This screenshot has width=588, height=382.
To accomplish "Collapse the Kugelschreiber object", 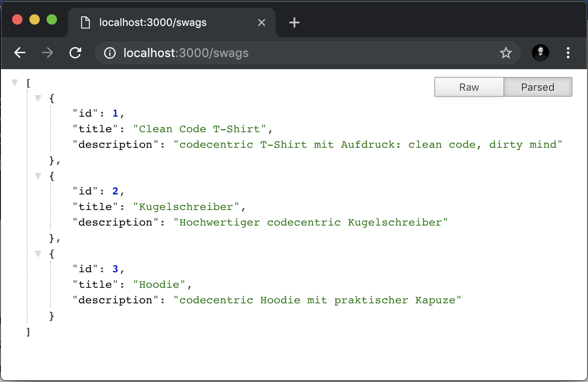I will pos(38,176).
